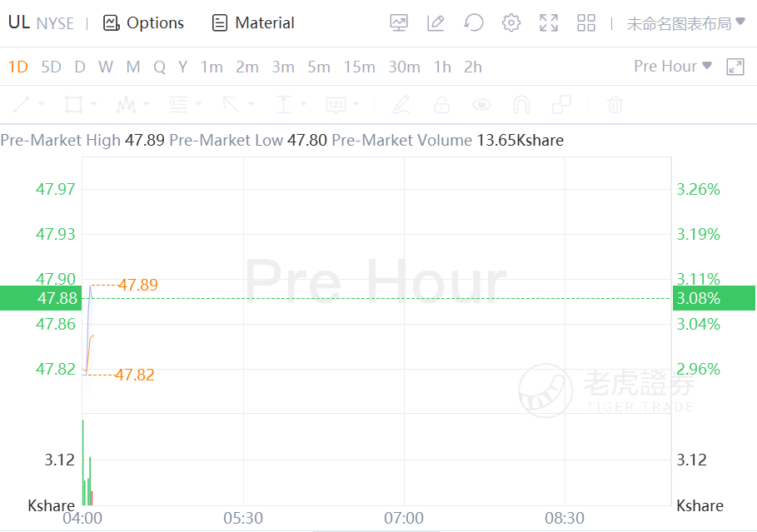
Task: Toggle the magnet snap mode icon
Action: coord(521,105)
